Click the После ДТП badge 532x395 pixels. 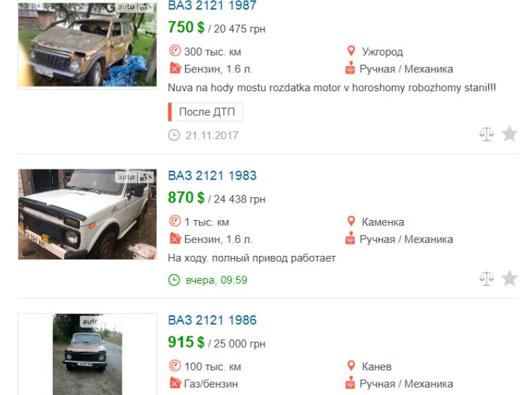(205, 112)
